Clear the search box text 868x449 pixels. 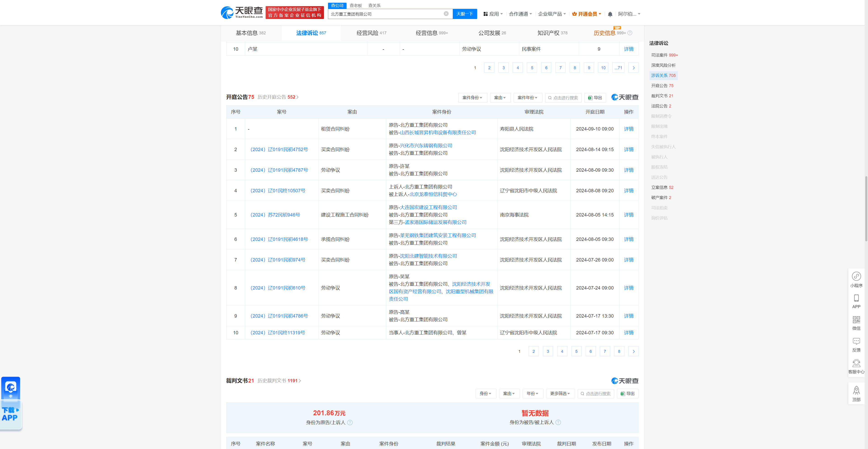pos(446,14)
